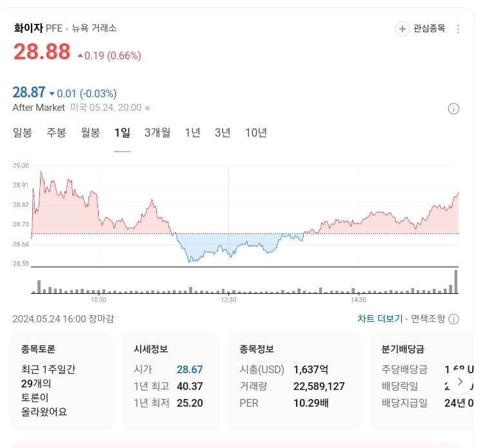Click the 시총 value 1,637억
This screenshot has height=448, width=496.
tap(311, 369)
